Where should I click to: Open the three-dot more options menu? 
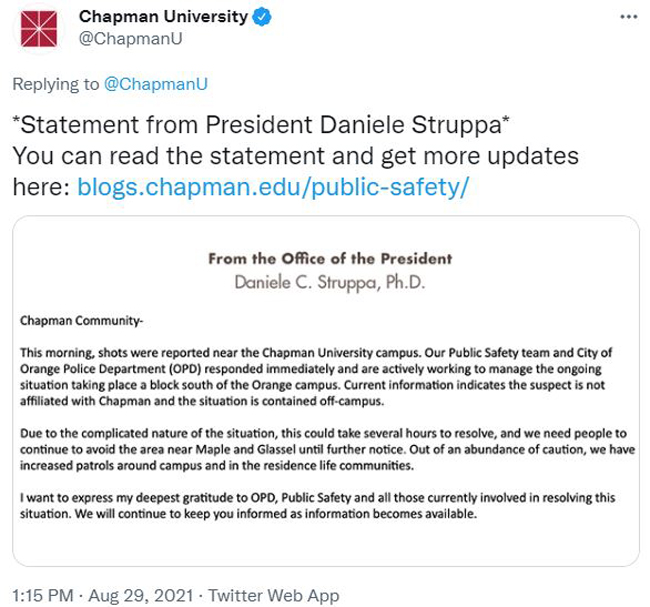(x=628, y=17)
